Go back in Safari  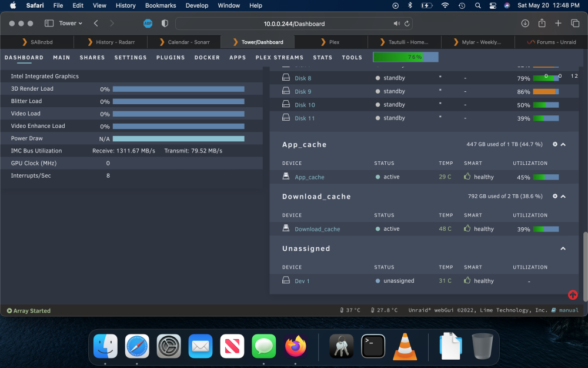(96, 24)
